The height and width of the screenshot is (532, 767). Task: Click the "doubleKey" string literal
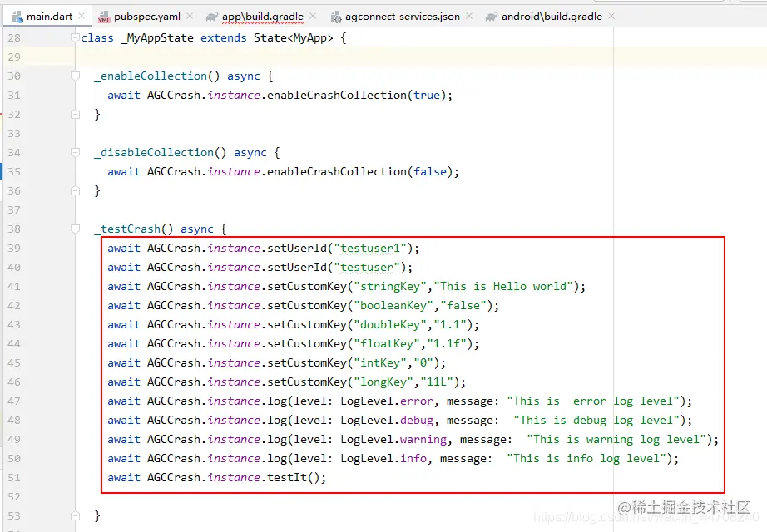coord(390,325)
